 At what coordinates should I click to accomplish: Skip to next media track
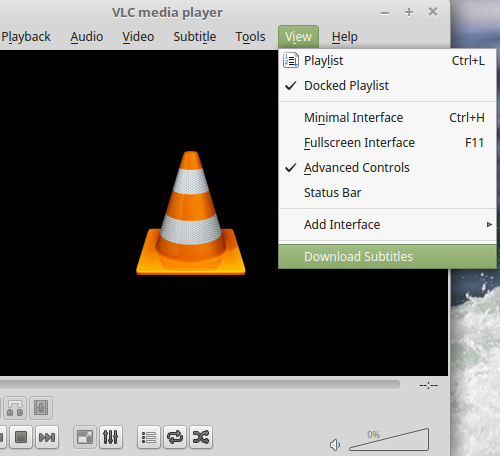[x=47, y=437]
